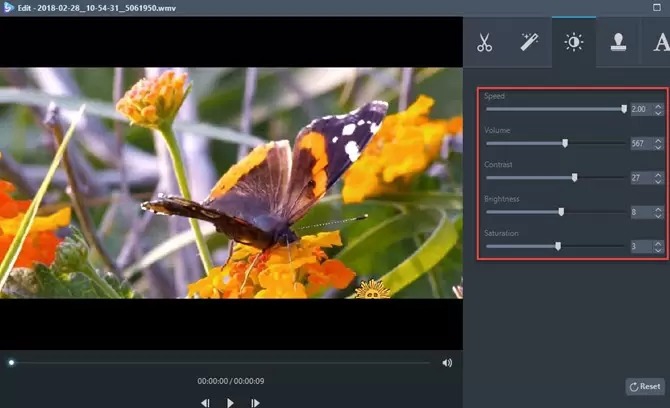The height and width of the screenshot is (408, 670).
Task: Click the Reset button
Action: coord(645,386)
